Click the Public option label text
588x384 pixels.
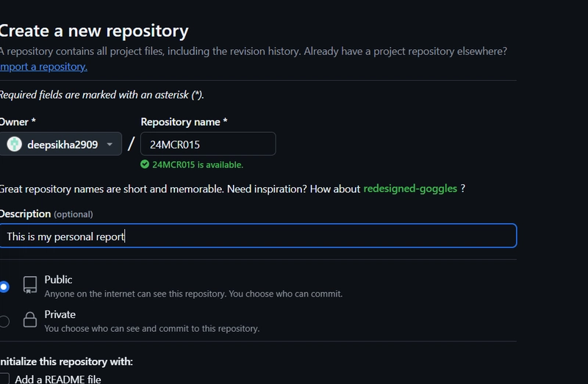pos(58,280)
